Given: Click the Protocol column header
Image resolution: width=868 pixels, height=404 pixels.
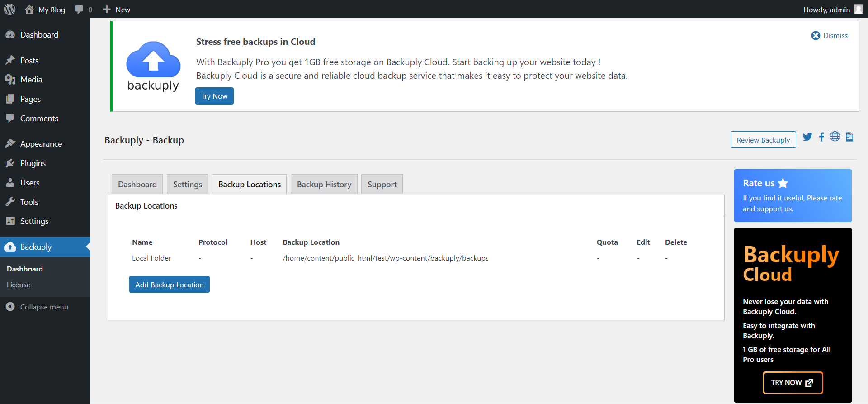Looking at the screenshot, I should click(213, 242).
